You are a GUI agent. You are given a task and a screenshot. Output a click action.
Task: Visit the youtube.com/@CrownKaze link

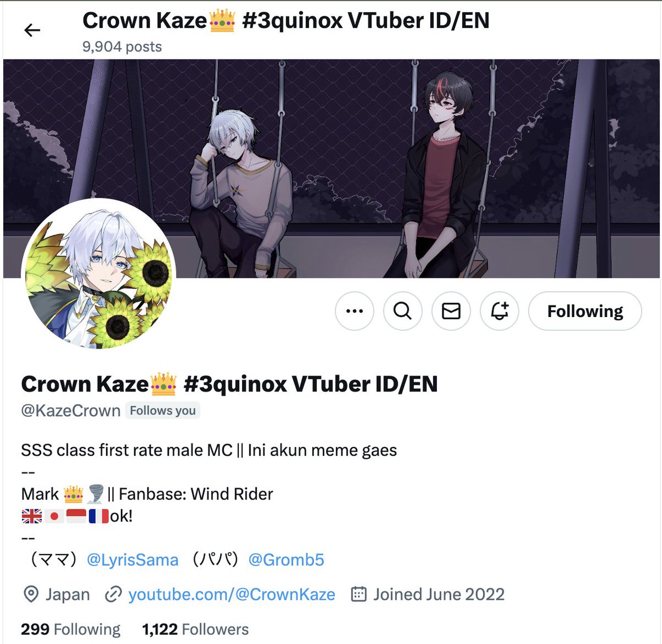pos(232,594)
